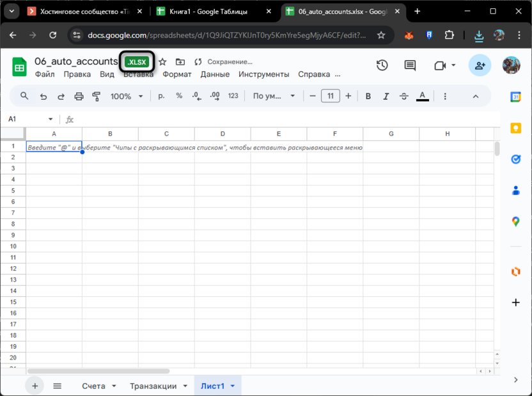This screenshot has width=532, height=396.
Task: Toggle strikethrough formatting
Action: coord(403,95)
